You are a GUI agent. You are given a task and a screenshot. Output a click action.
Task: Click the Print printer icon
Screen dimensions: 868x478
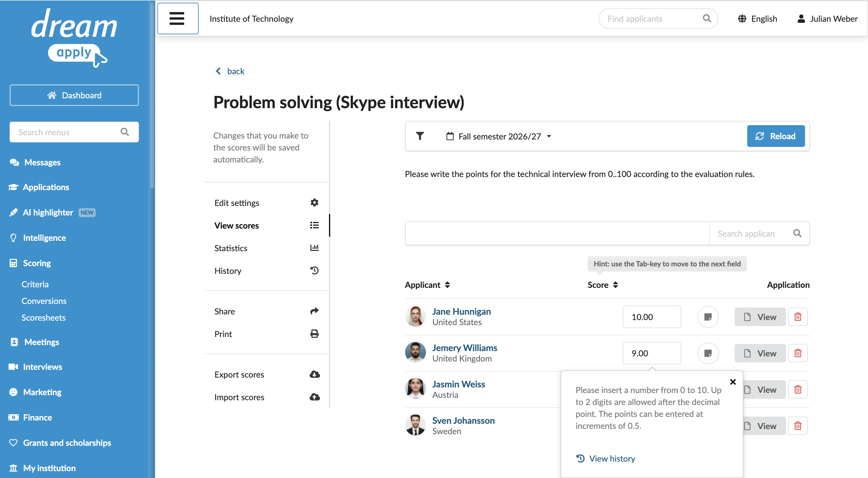point(314,333)
